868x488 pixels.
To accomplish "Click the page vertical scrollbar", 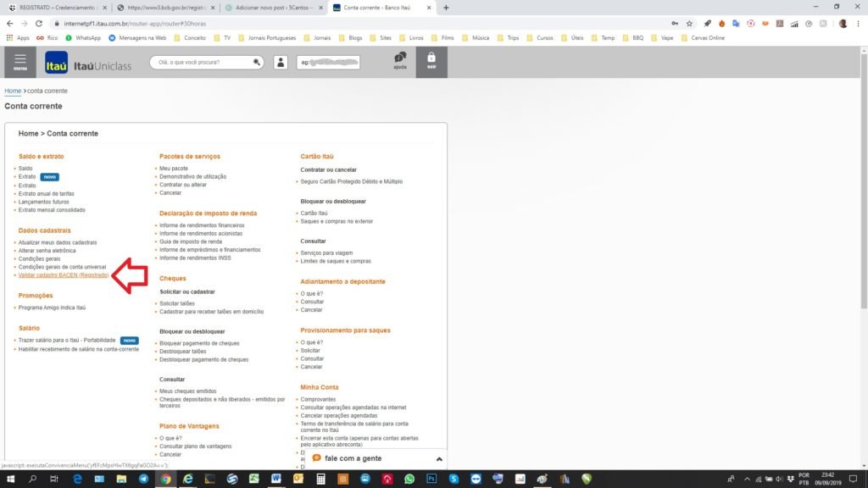I will [864, 180].
